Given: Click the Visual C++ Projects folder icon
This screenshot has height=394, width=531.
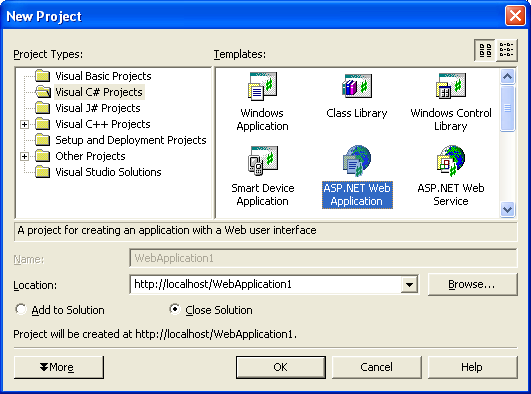Looking at the screenshot, I should pyautogui.click(x=43, y=124).
